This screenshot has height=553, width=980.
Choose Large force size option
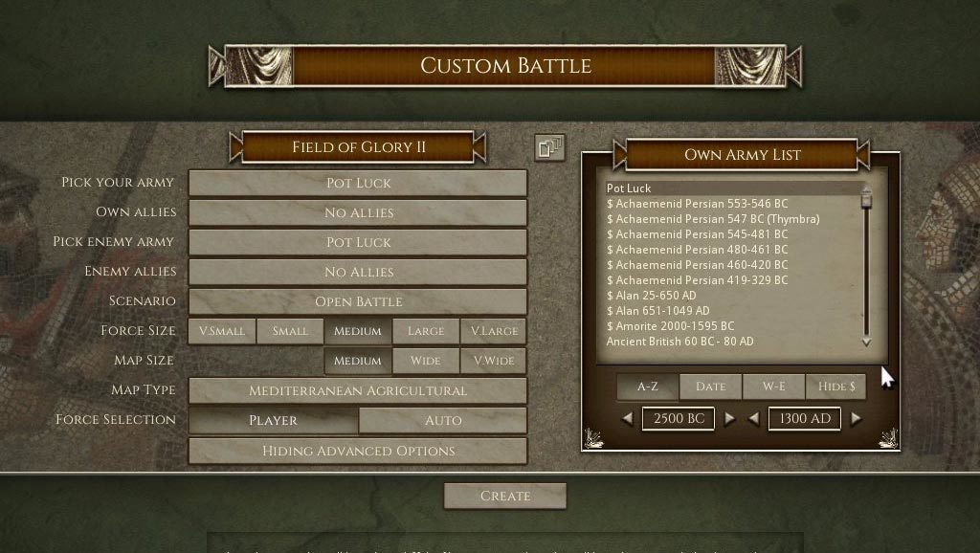(426, 331)
